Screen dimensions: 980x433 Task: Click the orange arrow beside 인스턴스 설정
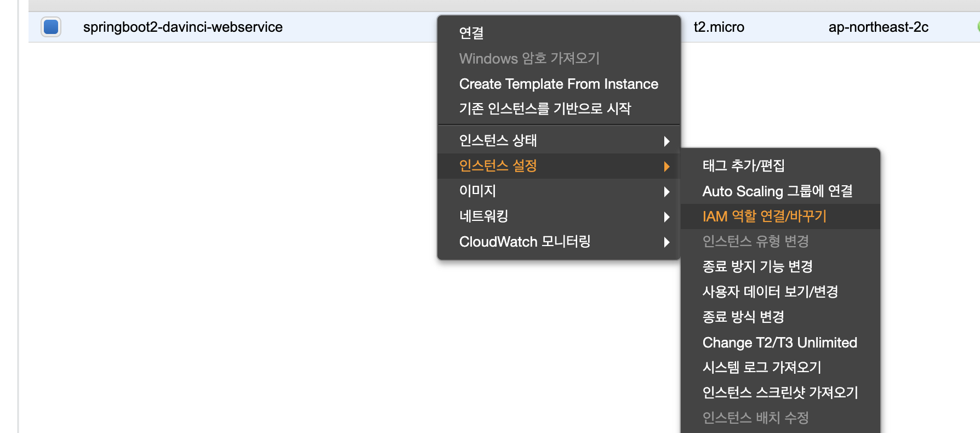666,167
